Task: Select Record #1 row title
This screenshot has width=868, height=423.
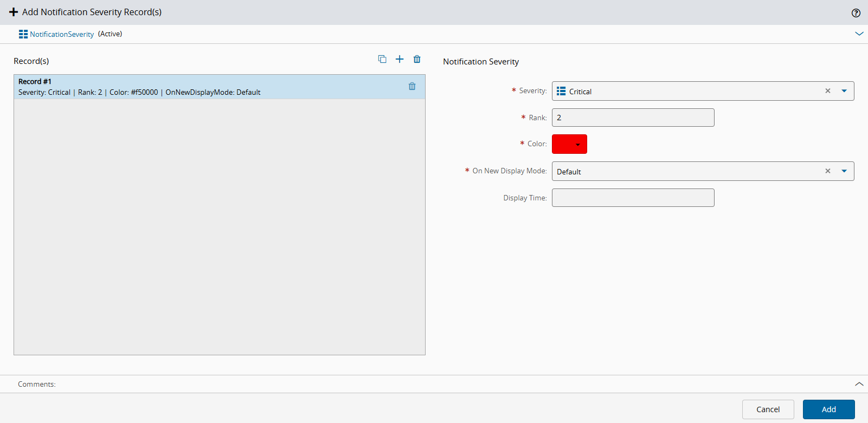Action: (35, 81)
